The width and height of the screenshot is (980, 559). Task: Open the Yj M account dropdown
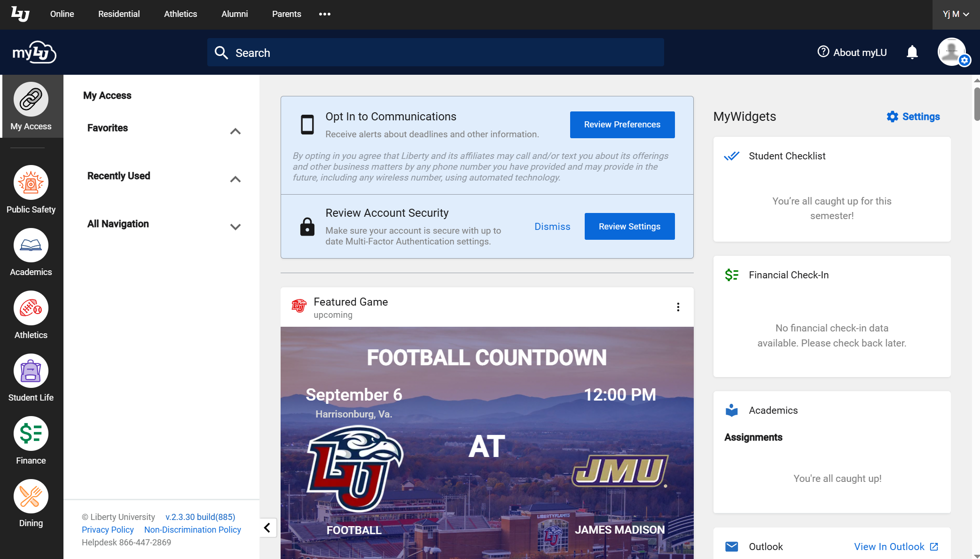956,14
